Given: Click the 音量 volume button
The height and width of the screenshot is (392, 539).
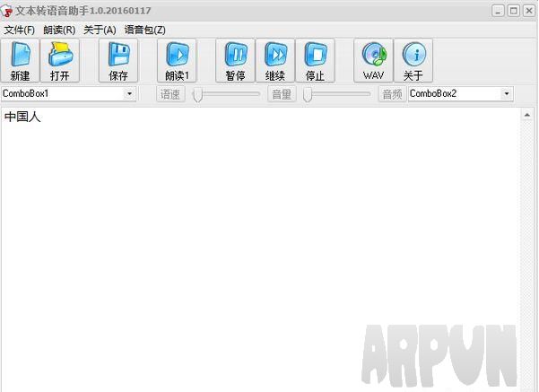Looking at the screenshot, I should coord(282,94).
